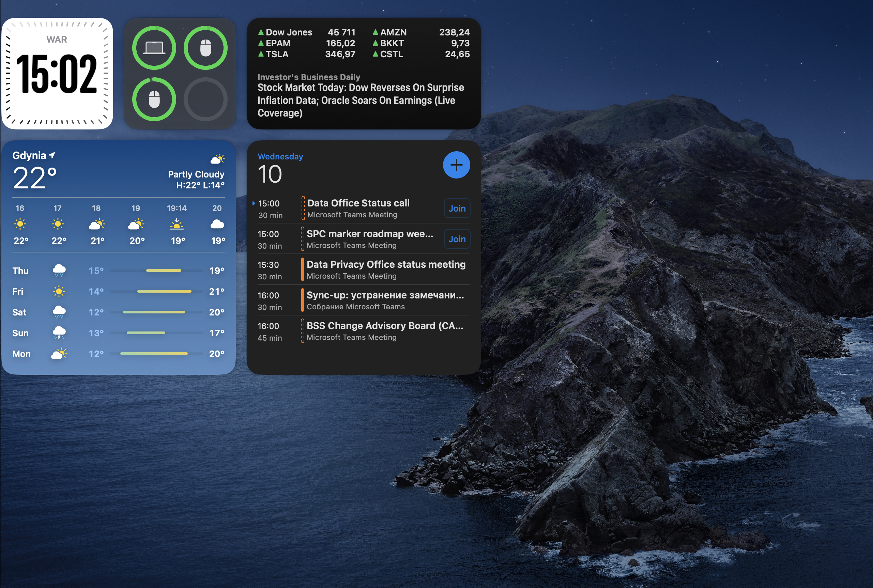
Task: Click the sunset icon at 19:14
Action: point(177,224)
